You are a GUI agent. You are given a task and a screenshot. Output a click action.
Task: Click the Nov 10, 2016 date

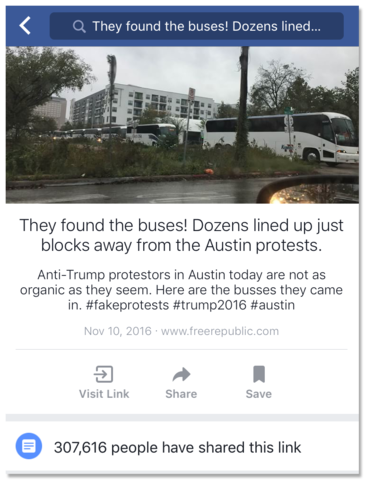tap(118, 331)
